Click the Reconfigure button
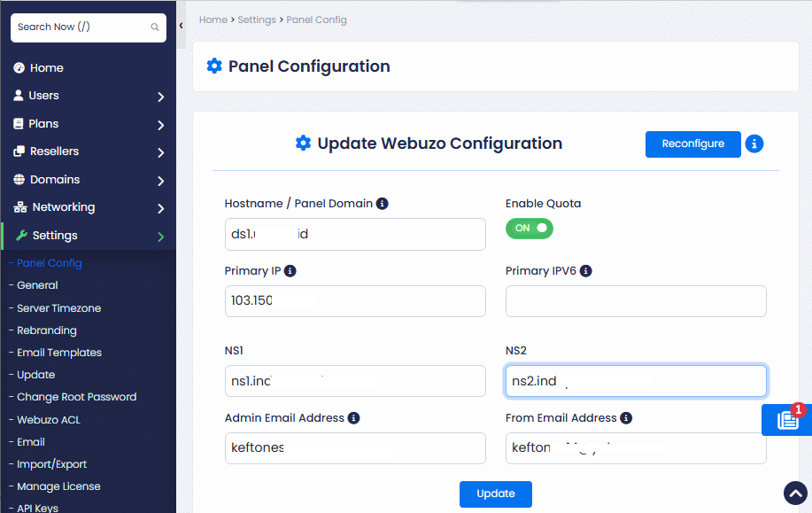Viewport: 812px width, 513px height. tap(692, 144)
